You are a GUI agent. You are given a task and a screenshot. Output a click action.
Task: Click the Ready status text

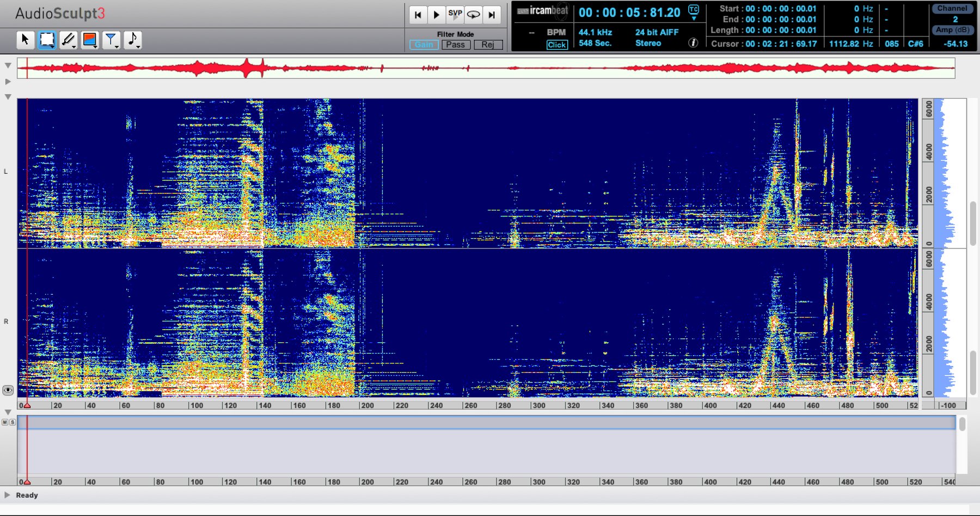point(27,495)
